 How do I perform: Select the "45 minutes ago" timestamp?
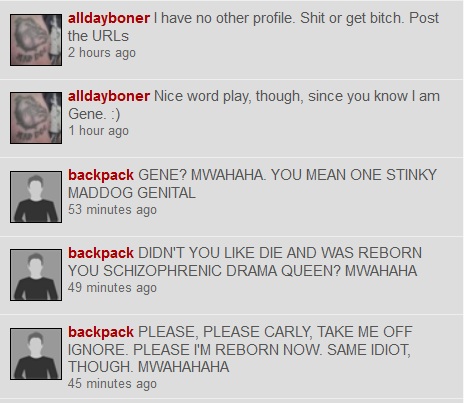(x=112, y=384)
